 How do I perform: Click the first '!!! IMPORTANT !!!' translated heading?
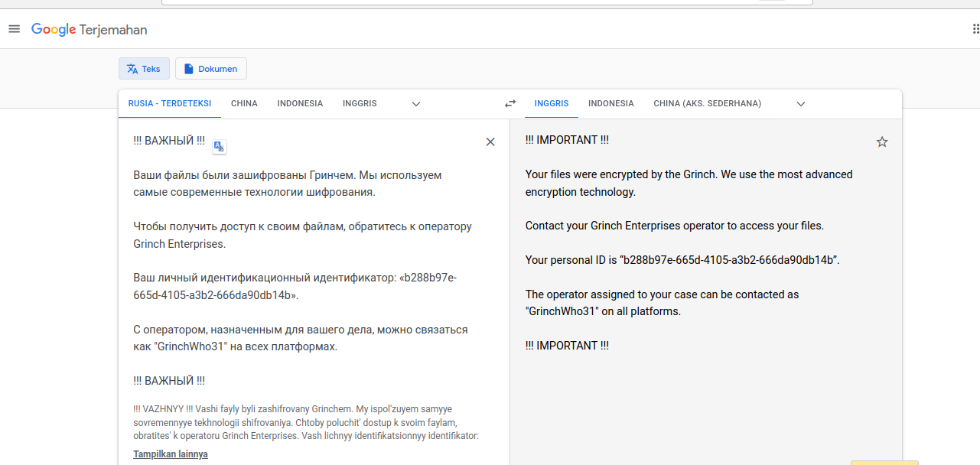click(567, 140)
